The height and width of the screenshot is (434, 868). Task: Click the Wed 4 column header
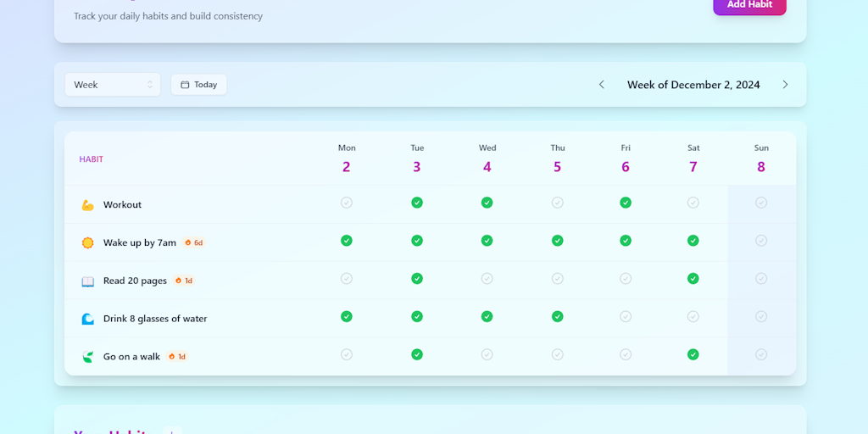tap(487, 159)
